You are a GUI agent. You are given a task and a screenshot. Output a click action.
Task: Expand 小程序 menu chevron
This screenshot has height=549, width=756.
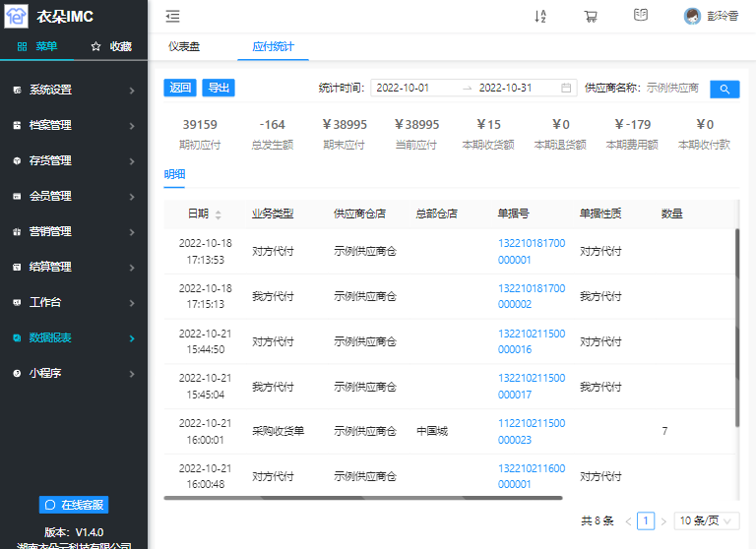(x=132, y=374)
